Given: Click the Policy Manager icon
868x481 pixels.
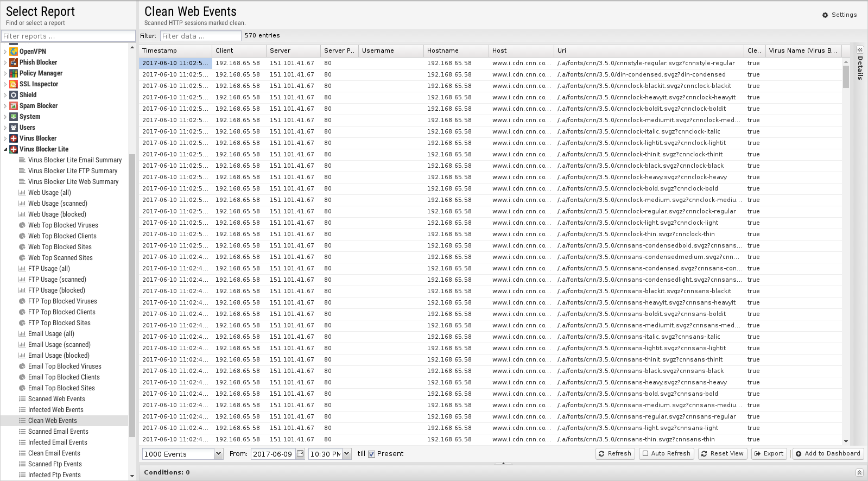Looking at the screenshot, I should tap(14, 73).
